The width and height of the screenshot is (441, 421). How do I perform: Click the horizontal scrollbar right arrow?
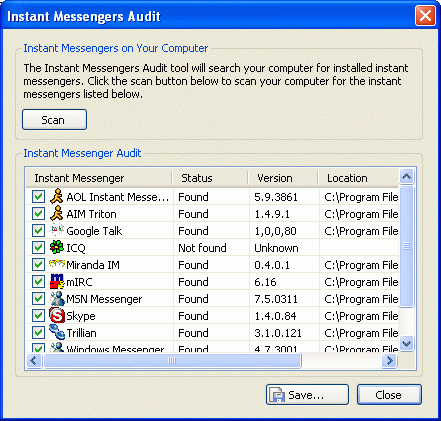(389, 361)
